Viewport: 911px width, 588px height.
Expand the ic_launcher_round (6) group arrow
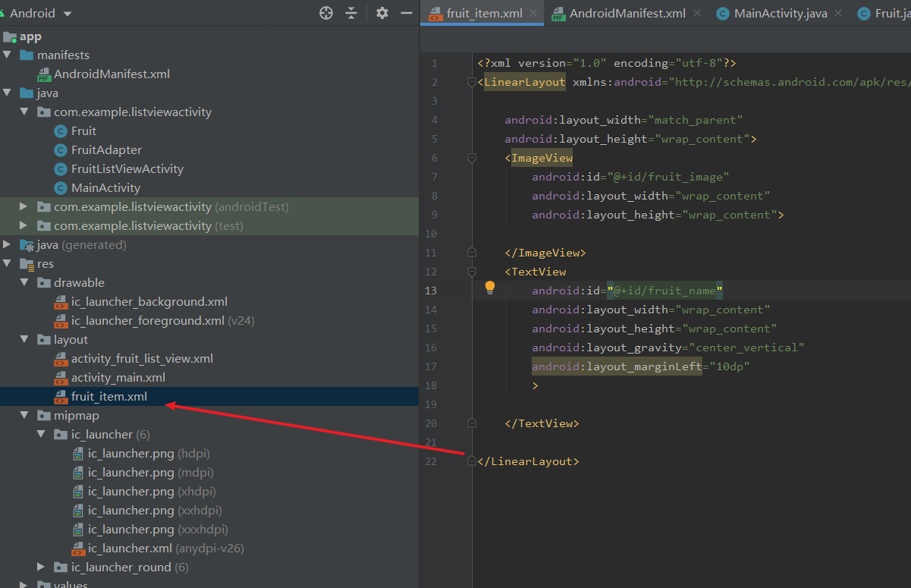(x=41, y=568)
